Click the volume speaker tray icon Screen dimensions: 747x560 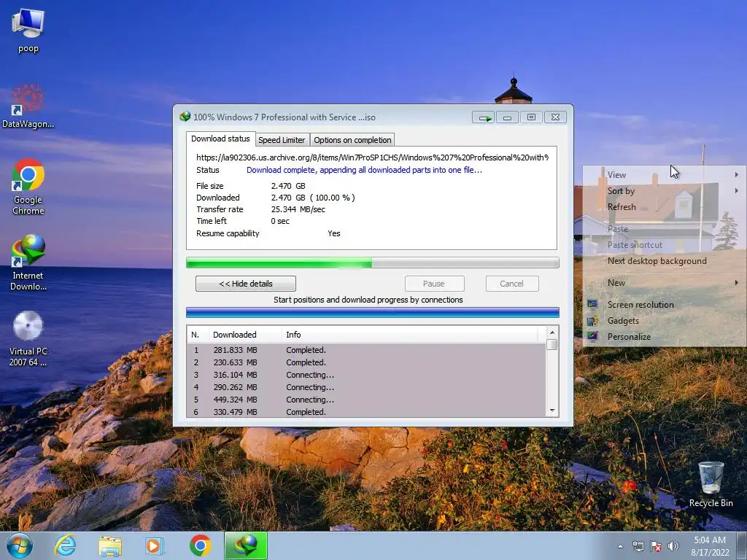pyautogui.click(x=673, y=546)
